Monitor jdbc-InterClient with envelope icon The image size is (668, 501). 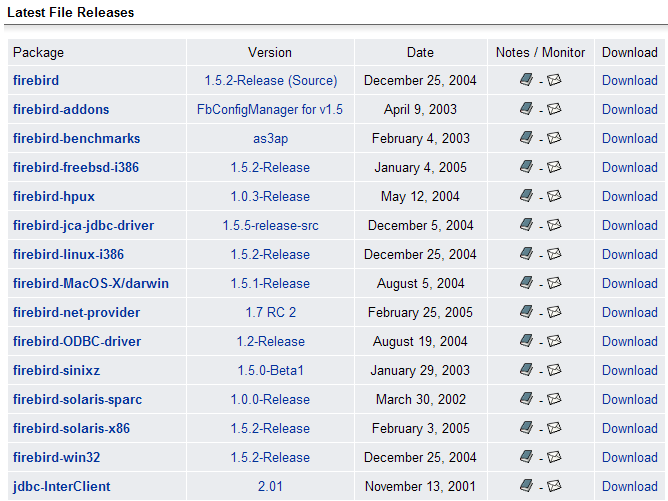(554, 486)
